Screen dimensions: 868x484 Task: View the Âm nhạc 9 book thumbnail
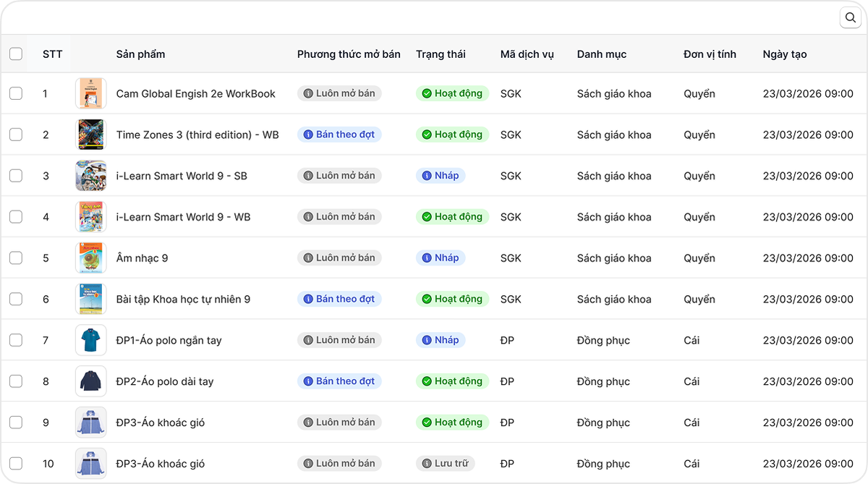(x=91, y=258)
